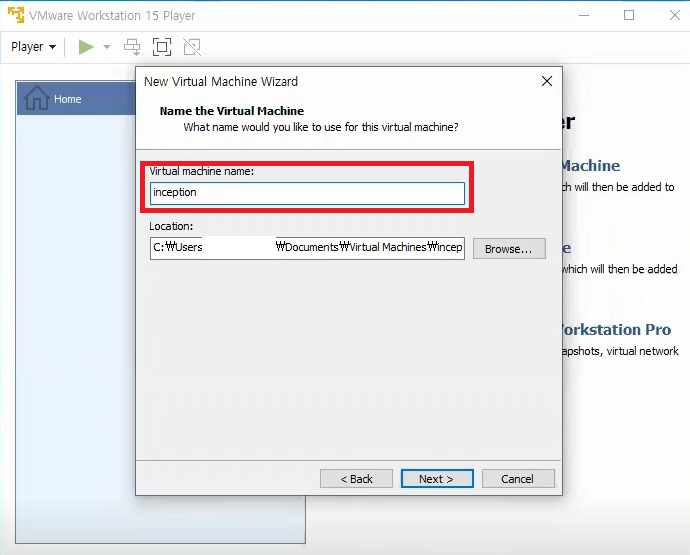Click the Next > button
The width and height of the screenshot is (690, 555).
coord(437,478)
